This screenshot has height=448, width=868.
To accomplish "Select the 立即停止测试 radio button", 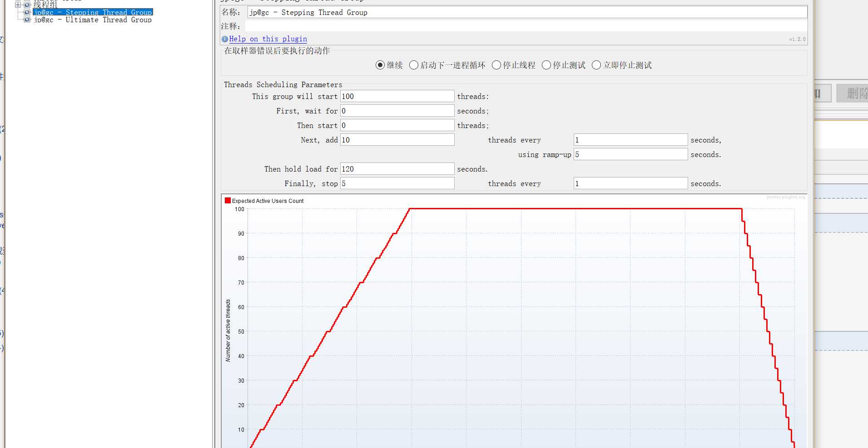I will coord(596,65).
